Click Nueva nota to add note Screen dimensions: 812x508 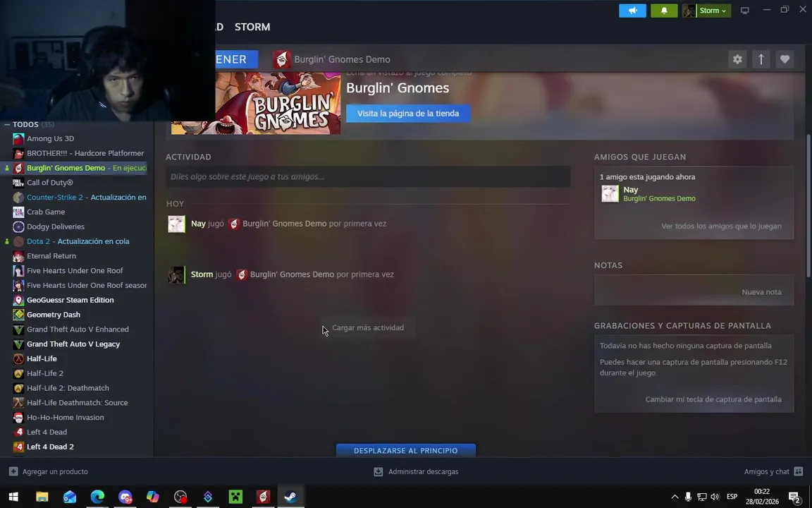[x=761, y=292]
